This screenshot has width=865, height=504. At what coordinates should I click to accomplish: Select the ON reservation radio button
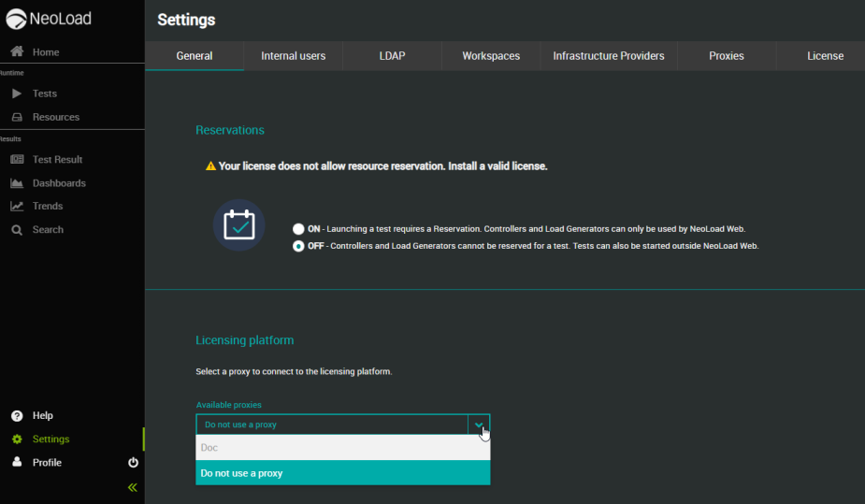coord(298,229)
